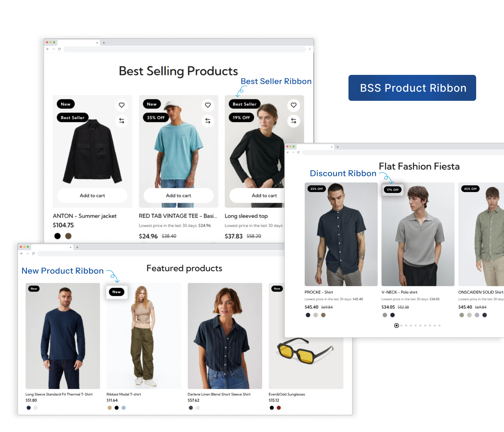The image size is (504, 432).
Task: Click heart icon on Long sleeved top
Action: coord(293,105)
